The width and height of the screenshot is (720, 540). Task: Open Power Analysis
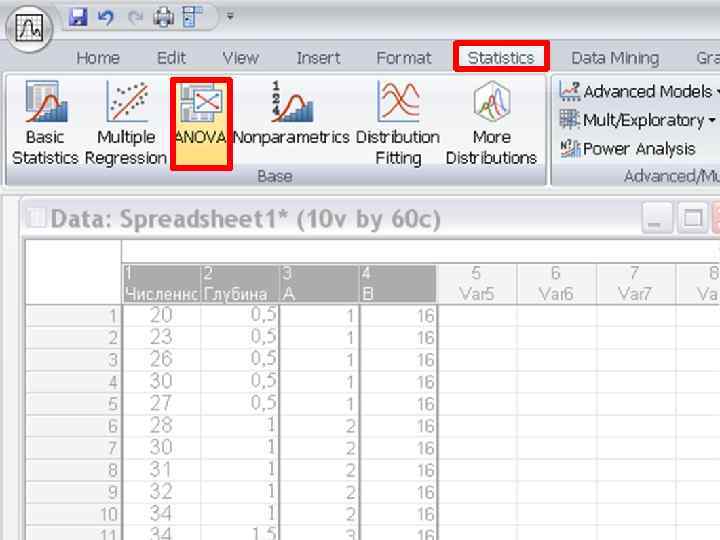(x=628, y=149)
